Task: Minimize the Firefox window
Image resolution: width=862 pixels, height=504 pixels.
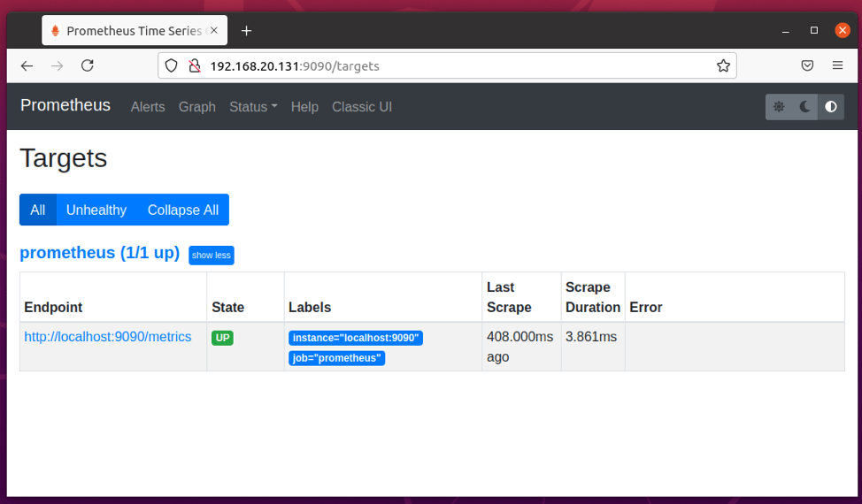Action: tap(786, 31)
